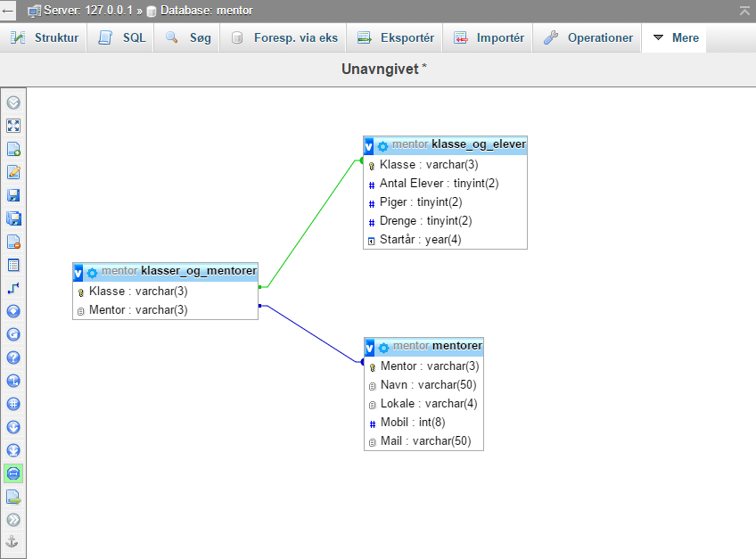Open the Foresp. via eks tab

[x=284, y=37]
